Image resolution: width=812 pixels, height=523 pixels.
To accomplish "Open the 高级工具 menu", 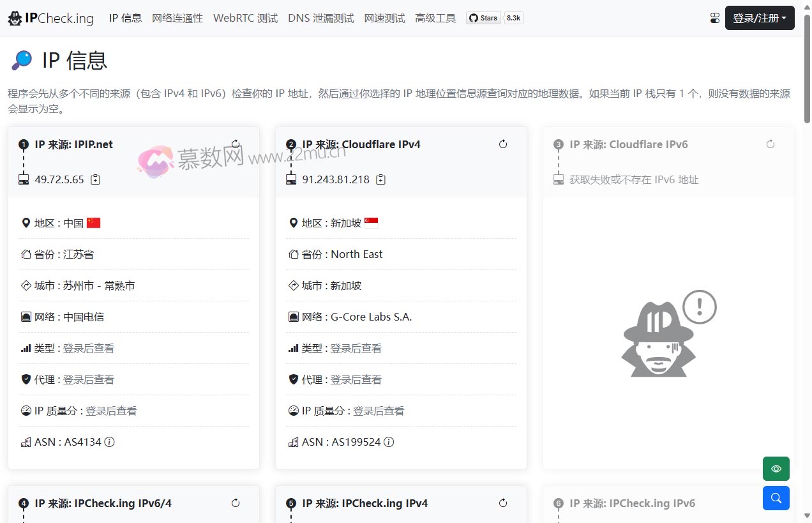I will click(435, 19).
